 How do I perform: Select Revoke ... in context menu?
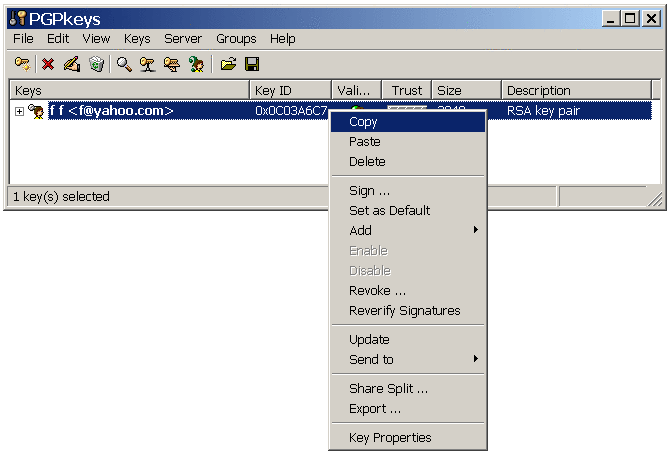[x=408, y=291]
